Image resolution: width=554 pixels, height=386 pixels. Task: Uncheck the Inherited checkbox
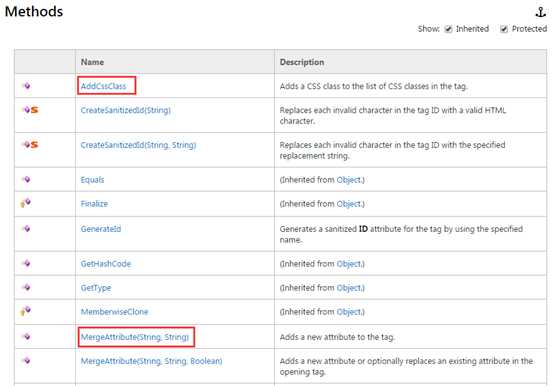(x=448, y=29)
